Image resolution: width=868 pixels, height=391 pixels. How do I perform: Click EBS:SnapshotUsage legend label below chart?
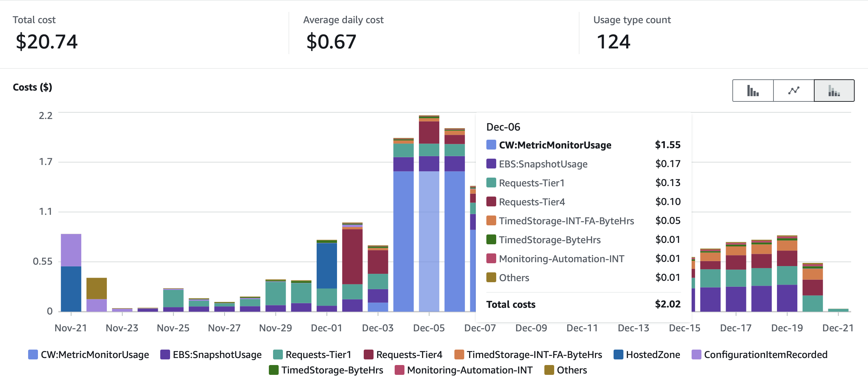tap(217, 354)
